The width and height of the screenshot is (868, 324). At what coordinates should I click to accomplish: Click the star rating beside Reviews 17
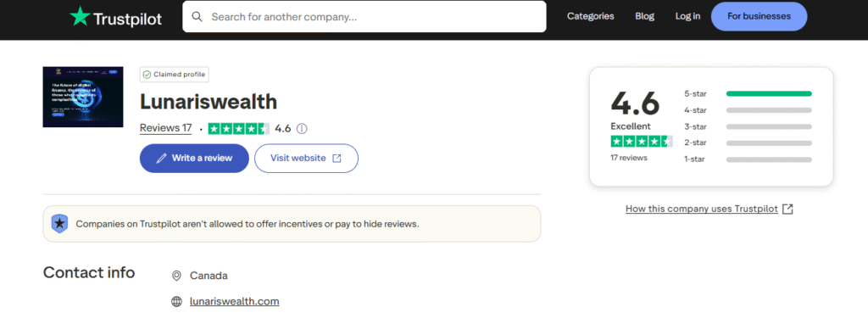pos(238,128)
